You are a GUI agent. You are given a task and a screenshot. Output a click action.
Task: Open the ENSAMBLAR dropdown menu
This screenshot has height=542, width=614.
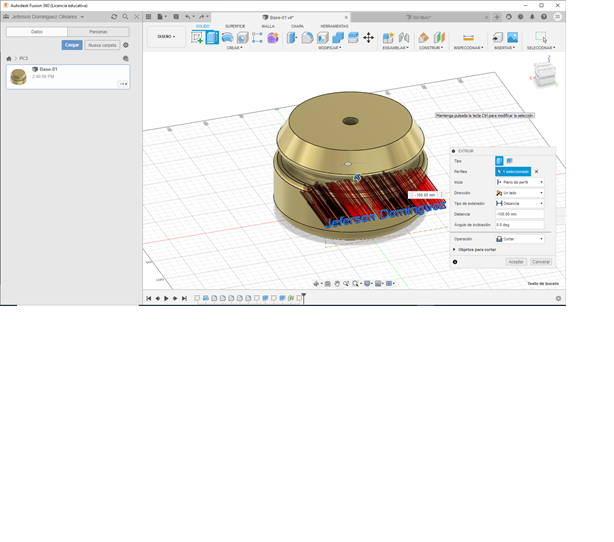click(395, 48)
